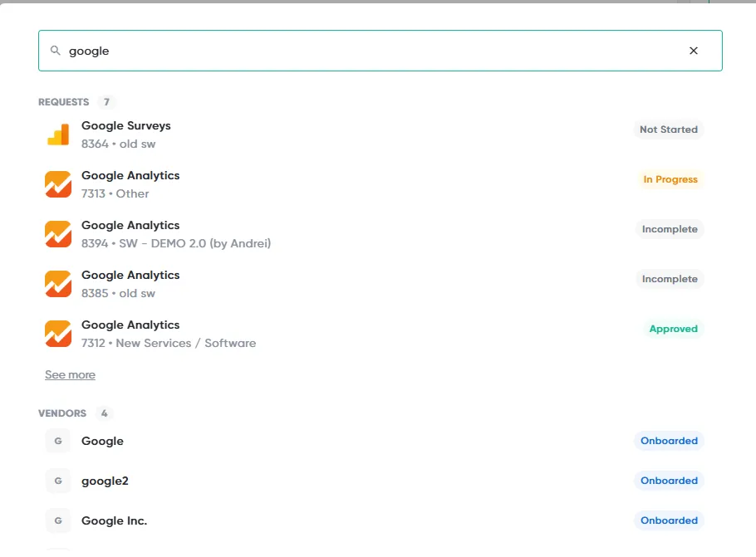Click Incomplete badge on request 8394
Screen dimensions: 756x557
(670, 229)
